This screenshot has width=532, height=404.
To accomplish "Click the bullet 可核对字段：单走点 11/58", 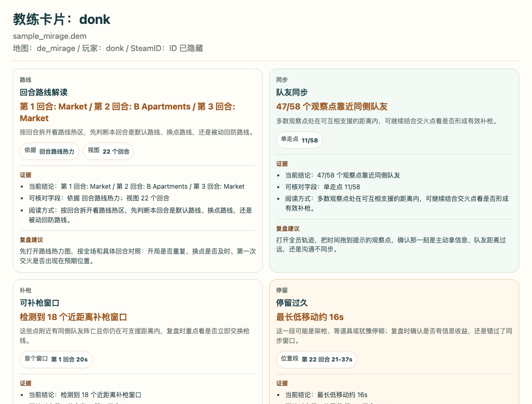I will [x=323, y=187].
